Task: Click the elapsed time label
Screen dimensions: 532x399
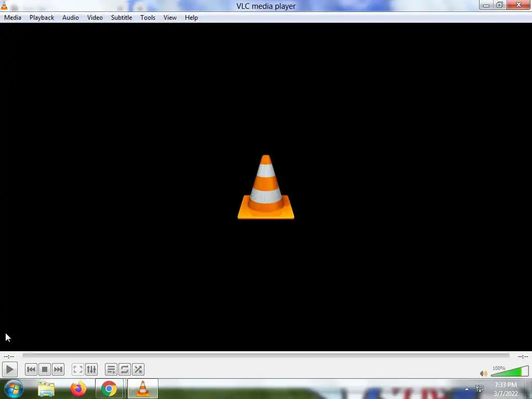Action: [9, 356]
